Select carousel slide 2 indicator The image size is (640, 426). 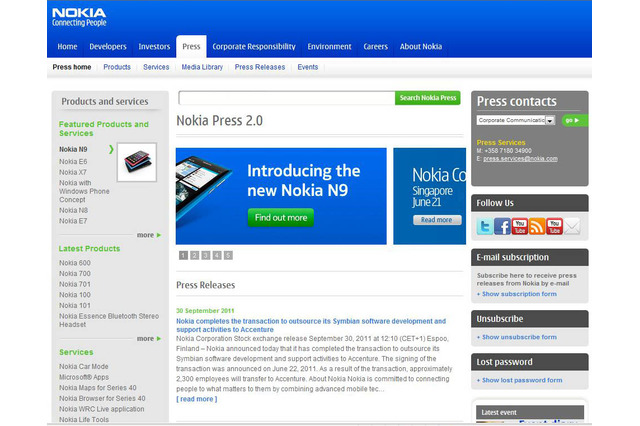pos(195,255)
